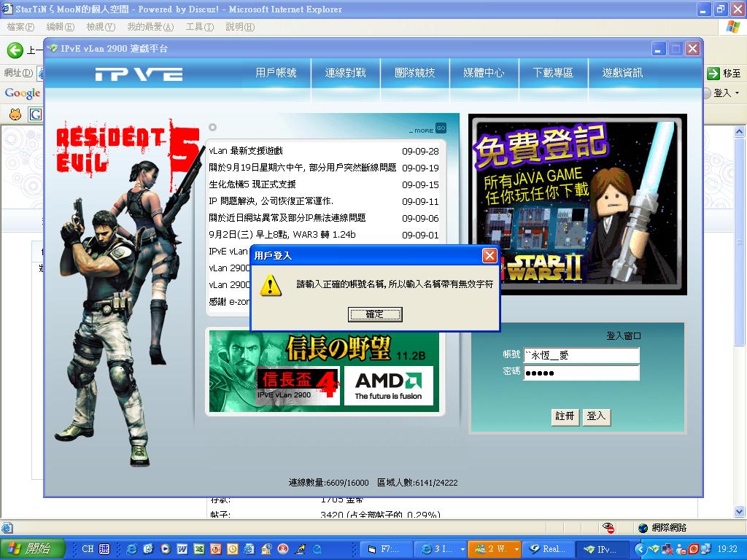The height and width of the screenshot is (560, 747).
Task: Open the grouped messenger '2 W.' taskbar button
Action: tap(495, 549)
